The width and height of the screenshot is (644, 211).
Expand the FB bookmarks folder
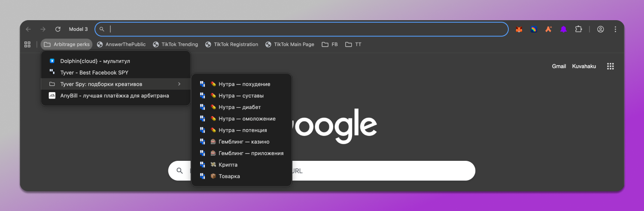coord(330,44)
